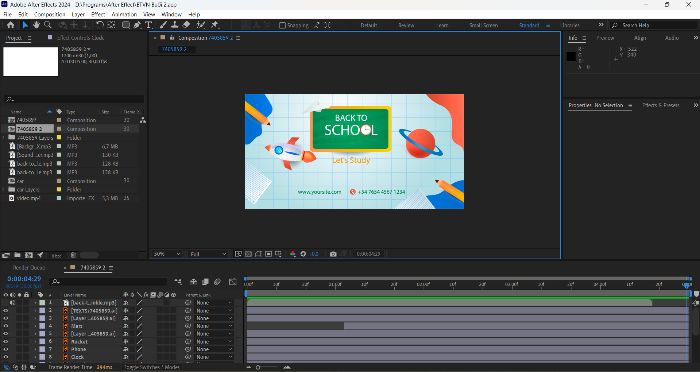Hide layer 2 TEXTS with eye icon
700x372 pixels.
click(x=6, y=311)
